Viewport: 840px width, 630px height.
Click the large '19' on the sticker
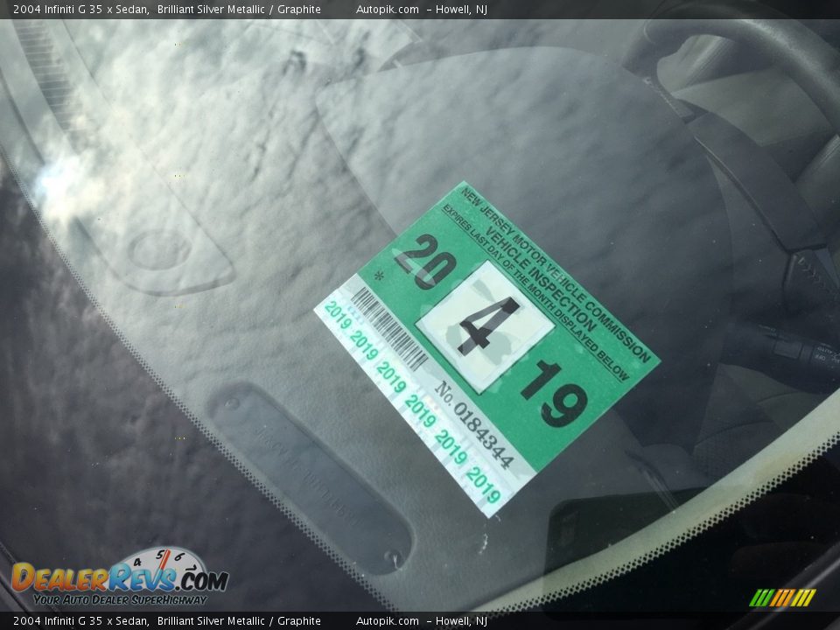(x=553, y=394)
